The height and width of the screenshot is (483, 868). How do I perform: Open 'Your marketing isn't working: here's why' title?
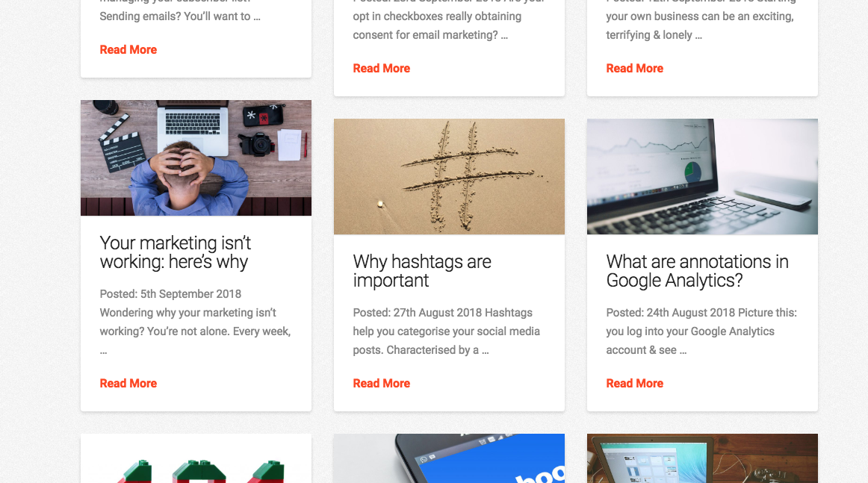tap(175, 252)
